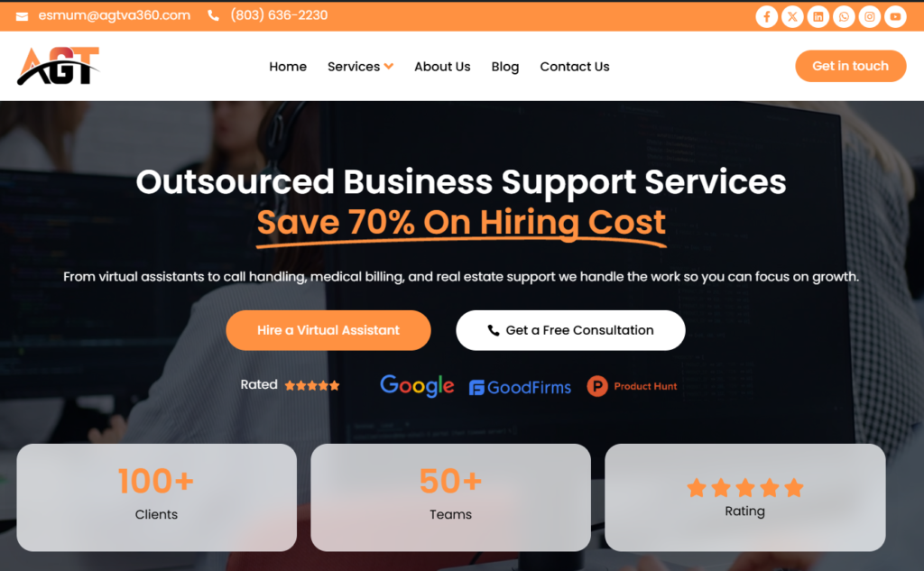Open the Instagram social icon
The image size is (924, 571).
(x=869, y=16)
